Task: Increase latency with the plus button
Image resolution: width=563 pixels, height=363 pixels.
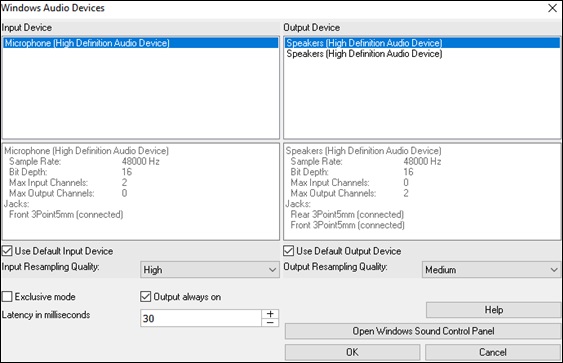Action: 270,314
